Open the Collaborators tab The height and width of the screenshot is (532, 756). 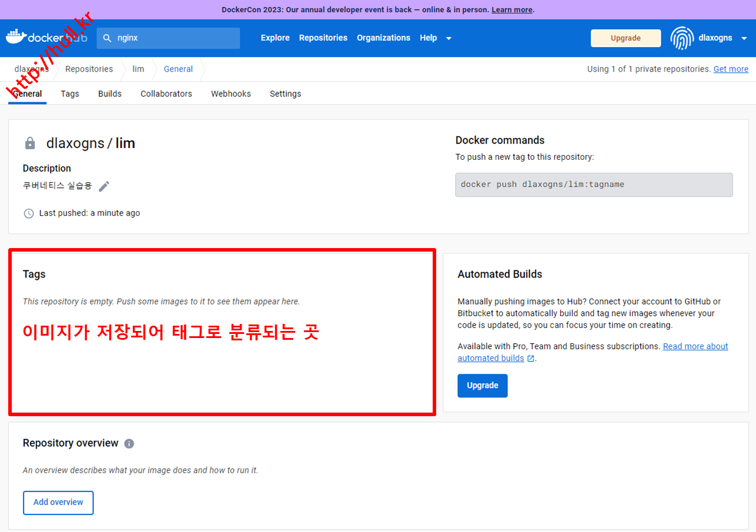[x=166, y=93]
